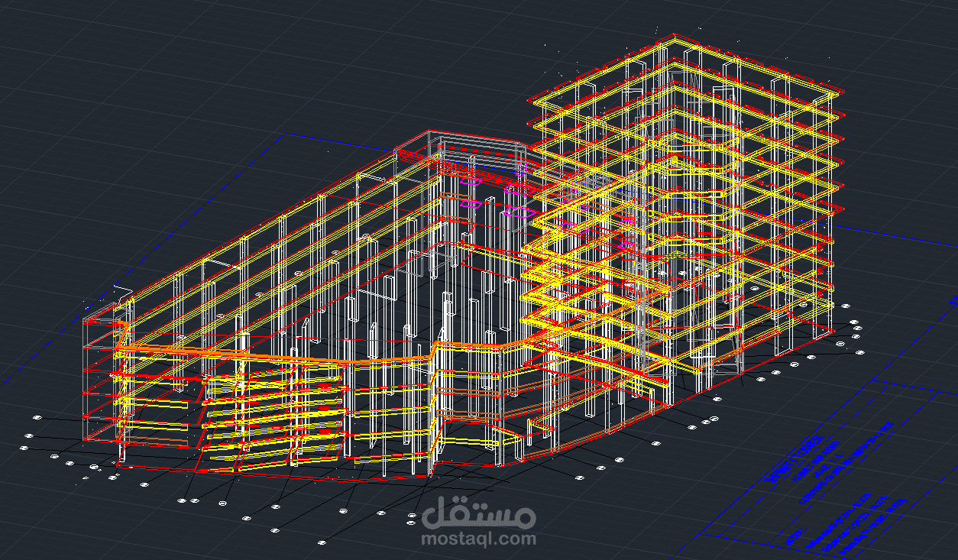
Task: Select the "INFINITY TOWER" title block text
Action: (x=795, y=459)
